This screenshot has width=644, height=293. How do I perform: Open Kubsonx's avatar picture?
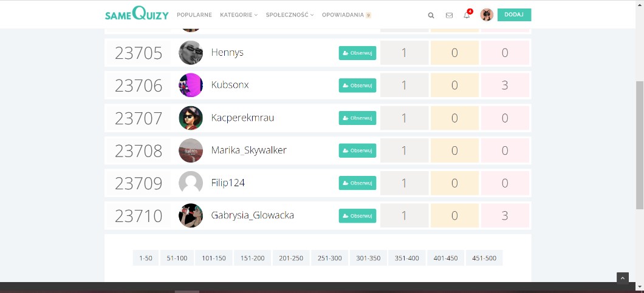point(191,85)
